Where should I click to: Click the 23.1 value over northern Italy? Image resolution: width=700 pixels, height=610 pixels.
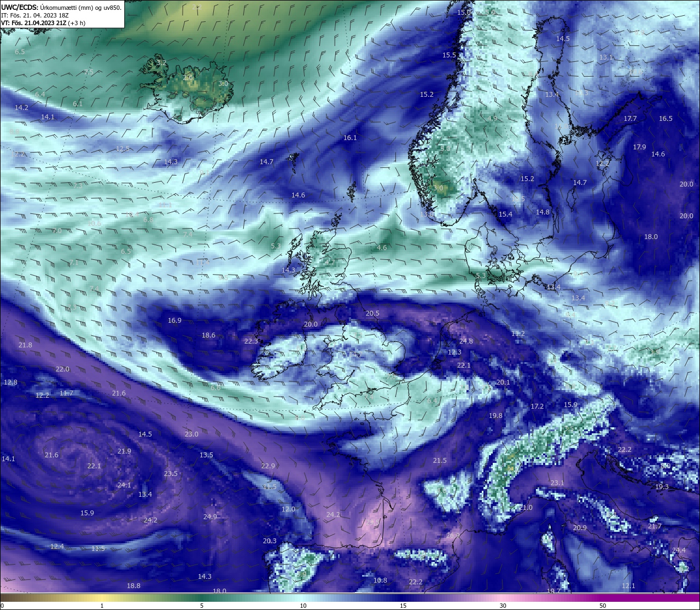pyautogui.click(x=557, y=483)
